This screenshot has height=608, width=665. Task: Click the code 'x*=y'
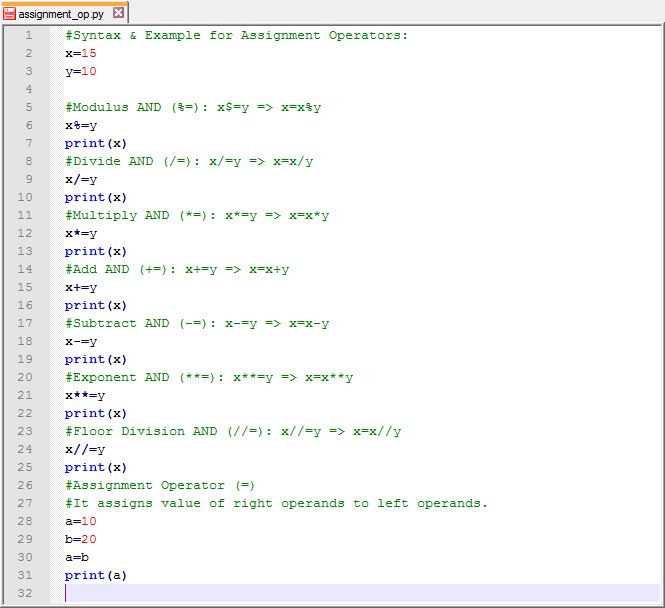81,234
